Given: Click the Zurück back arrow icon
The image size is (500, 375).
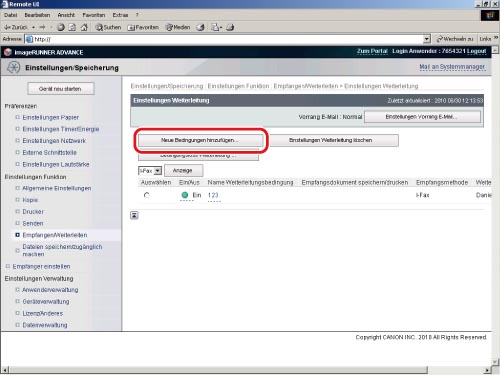Looking at the screenshot, I should coord(8,27).
